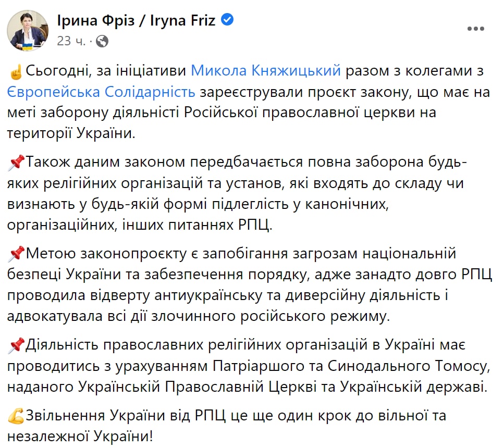Click the pointing finger emoji before Сьогодні

tap(16, 70)
